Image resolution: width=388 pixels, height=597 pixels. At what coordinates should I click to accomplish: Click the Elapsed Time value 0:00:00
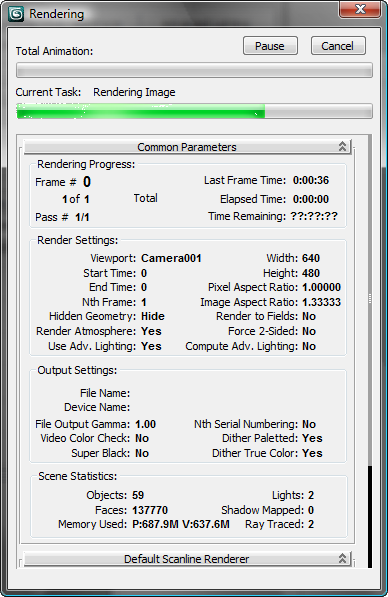point(311,199)
